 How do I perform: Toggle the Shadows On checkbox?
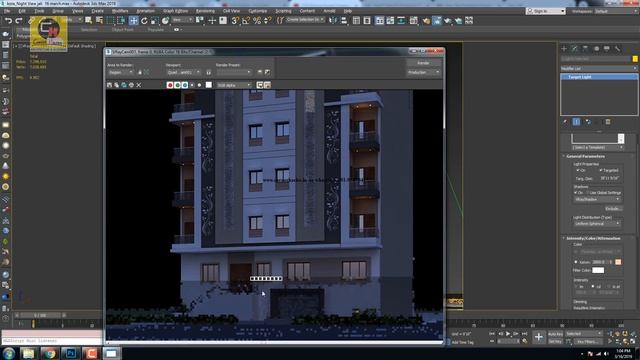point(576,192)
